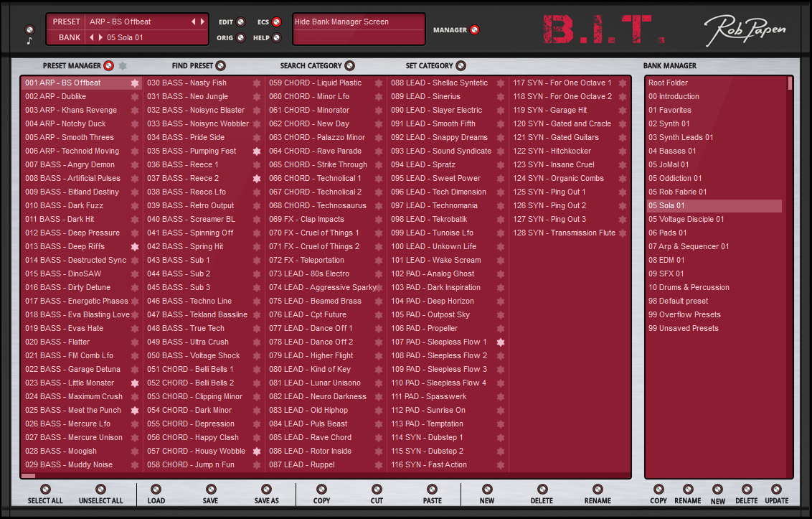Click the music note button at top left
The height and width of the screenshot is (519, 812).
pos(29,41)
